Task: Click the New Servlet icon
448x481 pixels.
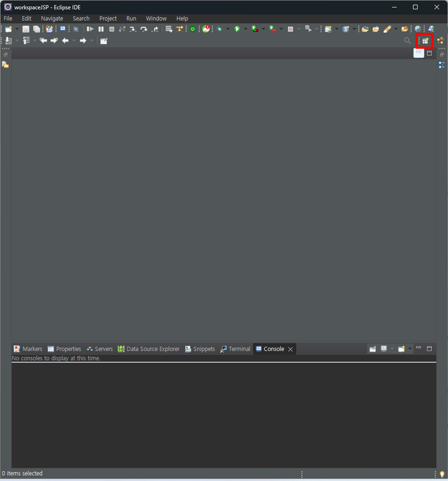Action: [346, 29]
